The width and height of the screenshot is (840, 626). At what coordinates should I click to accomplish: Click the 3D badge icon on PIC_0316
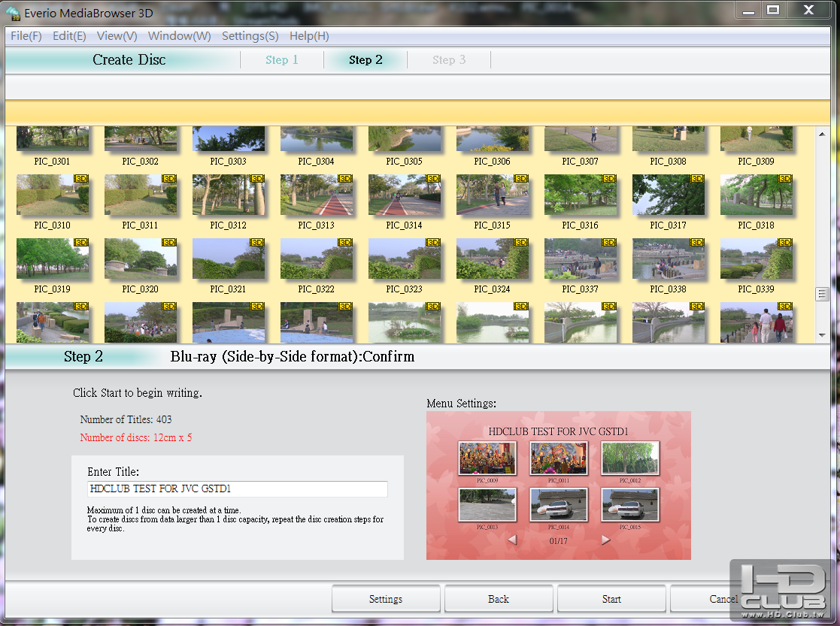pos(609,178)
